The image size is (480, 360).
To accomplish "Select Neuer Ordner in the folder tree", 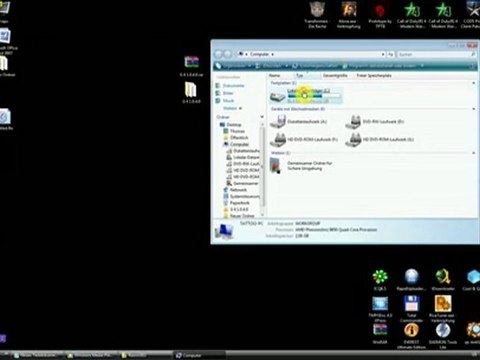I will click(x=239, y=216).
